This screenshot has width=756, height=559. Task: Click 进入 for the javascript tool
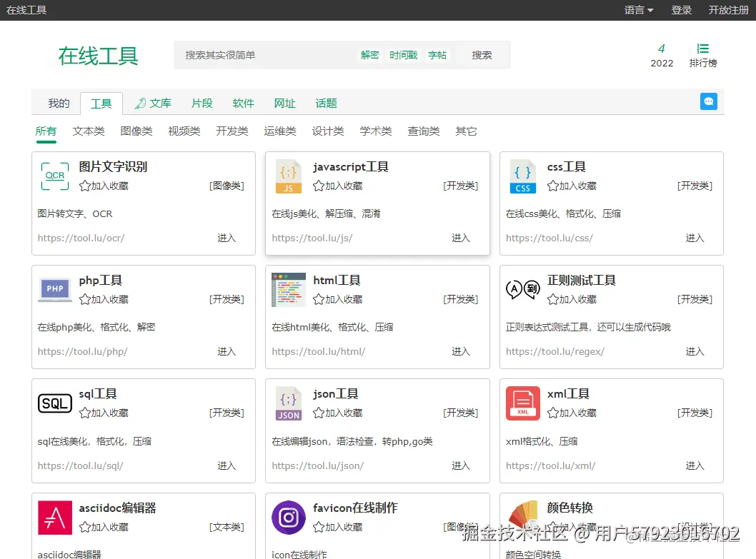tap(460, 238)
